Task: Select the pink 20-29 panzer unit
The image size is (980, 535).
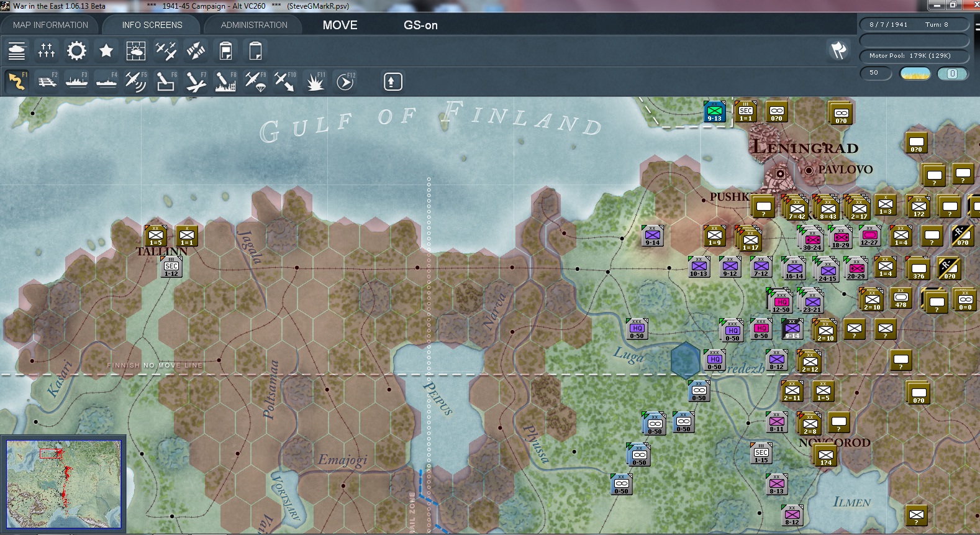Action: tap(856, 269)
